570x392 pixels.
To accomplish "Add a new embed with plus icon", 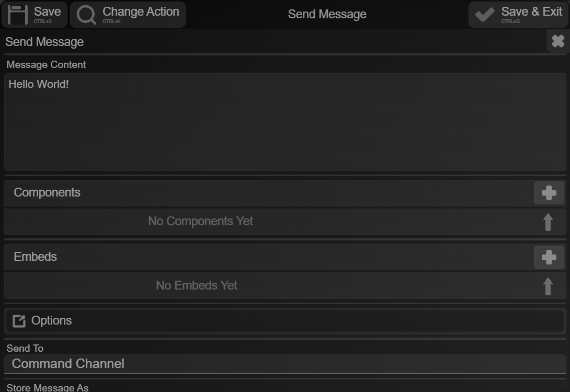I will (549, 257).
